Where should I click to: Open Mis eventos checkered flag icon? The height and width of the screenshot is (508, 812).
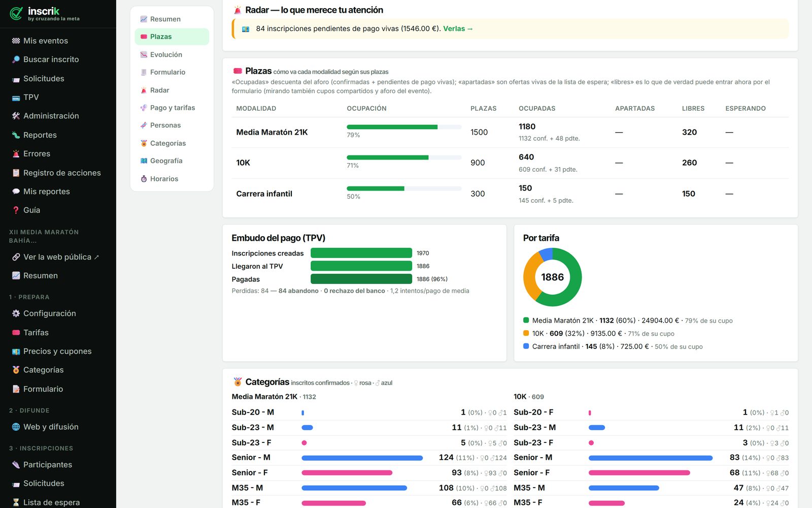click(x=16, y=41)
